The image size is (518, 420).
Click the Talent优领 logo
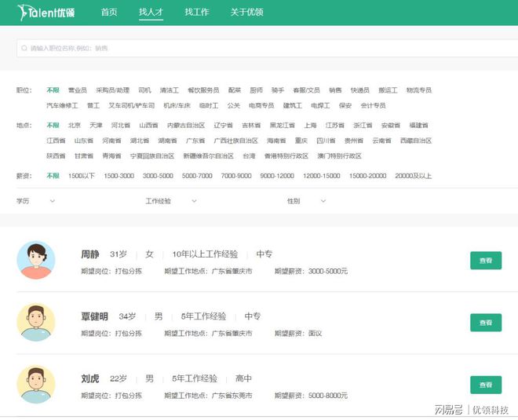click(46, 13)
